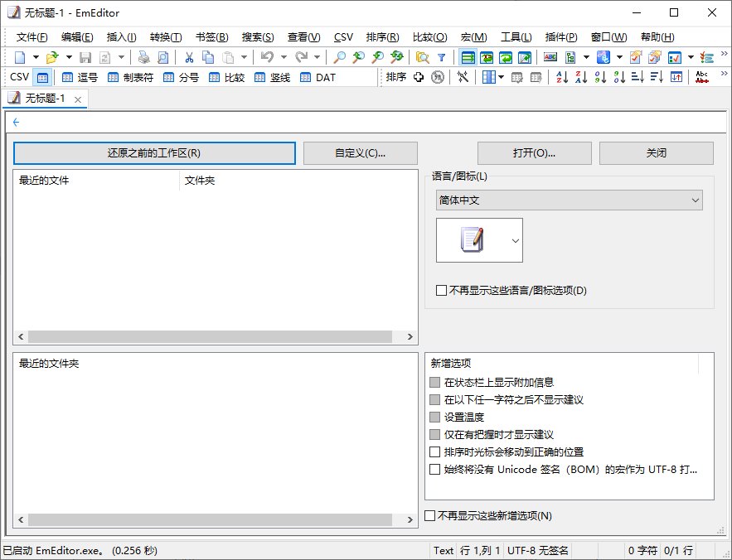The width and height of the screenshot is (732, 560).
Task: Enable 排序时光标会移动到正确的位置 checkbox
Action: (434, 451)
